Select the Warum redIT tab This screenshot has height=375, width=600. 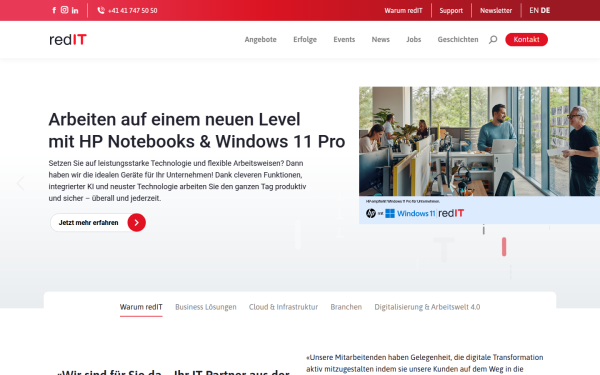coord(141,307)
